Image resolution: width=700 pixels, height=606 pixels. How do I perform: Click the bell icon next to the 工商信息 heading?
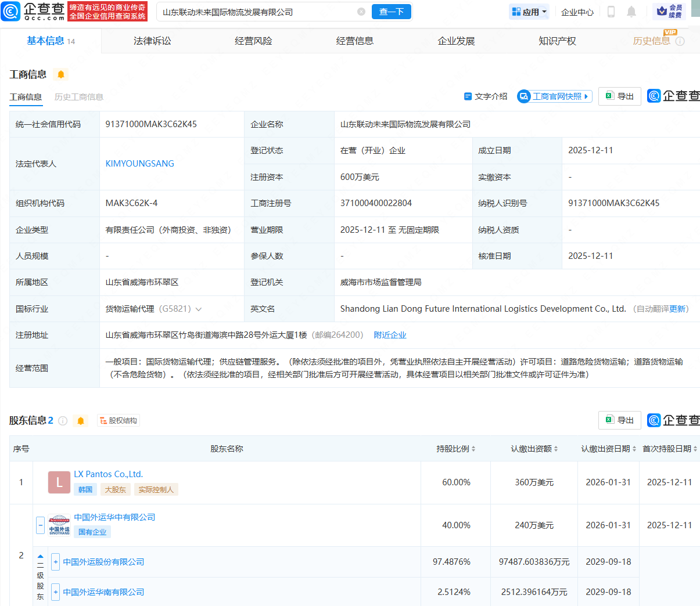pyautogui.click(x=60, y=74)
